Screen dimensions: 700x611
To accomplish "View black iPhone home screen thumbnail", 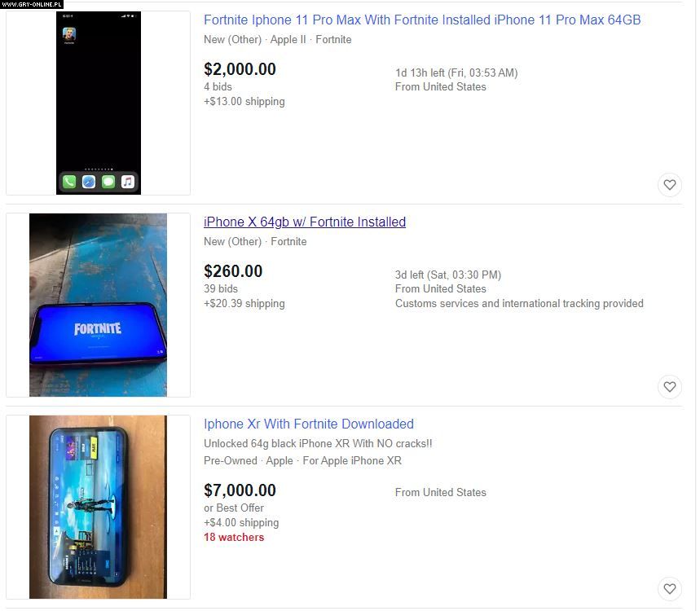I will [x=99, y=103].
